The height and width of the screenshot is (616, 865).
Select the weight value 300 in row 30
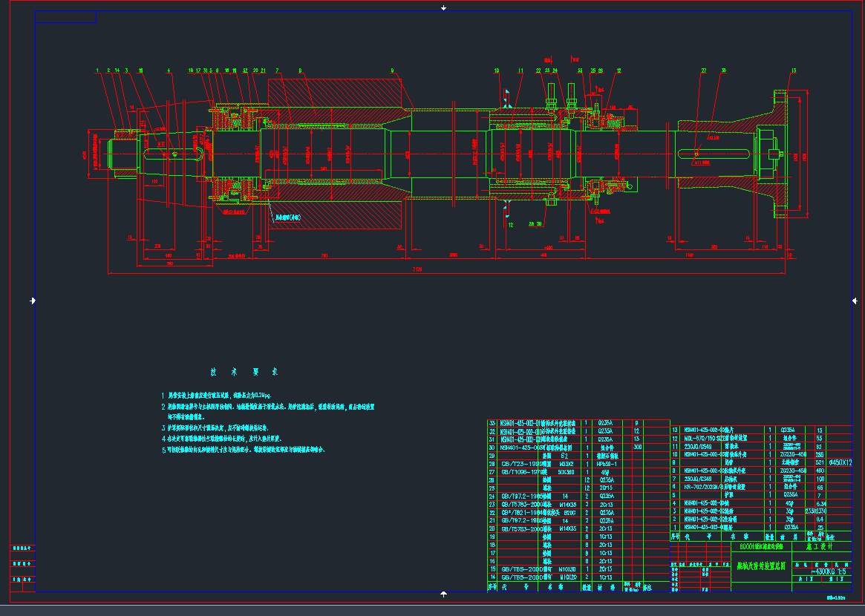[x=638, y=448]
